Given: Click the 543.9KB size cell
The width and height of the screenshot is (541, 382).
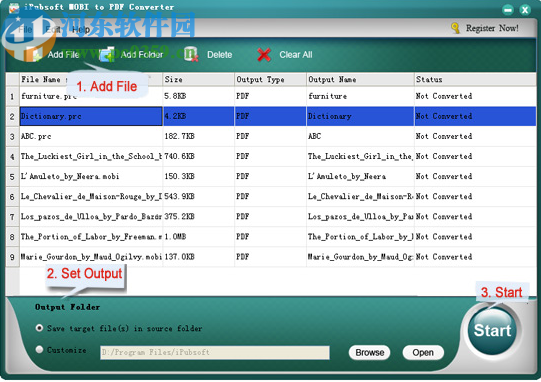Looking at the screenshot, I should [198, 196].
